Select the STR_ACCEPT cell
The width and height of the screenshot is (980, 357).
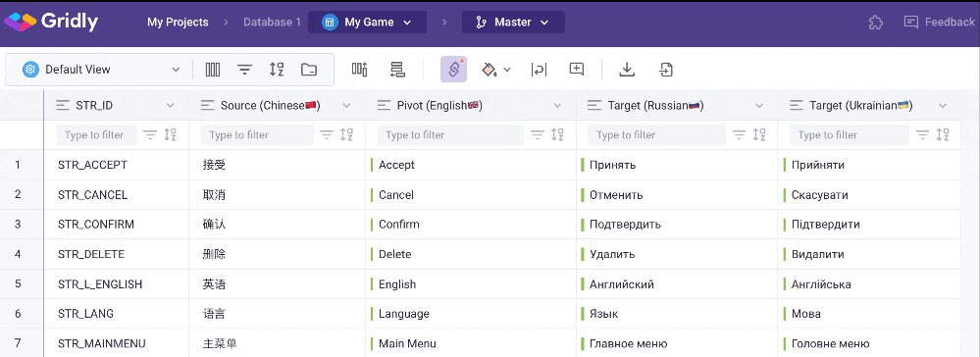[x=117, y=165]
